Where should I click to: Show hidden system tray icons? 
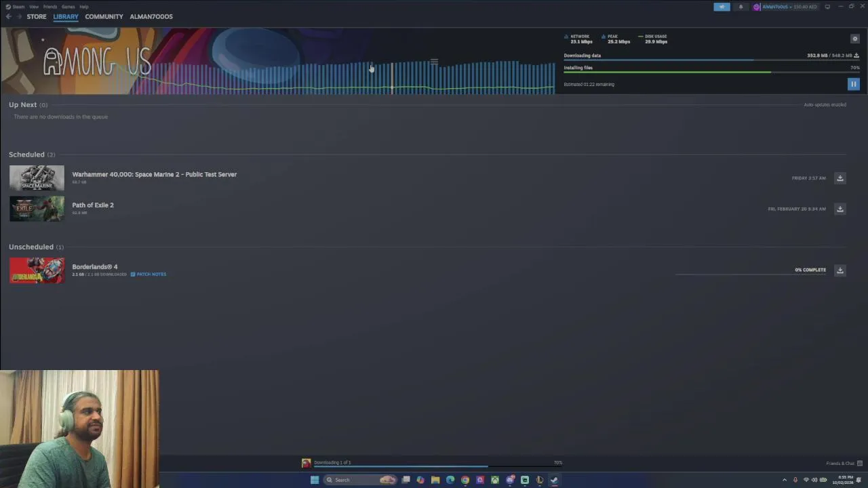[x=785, y=480]
